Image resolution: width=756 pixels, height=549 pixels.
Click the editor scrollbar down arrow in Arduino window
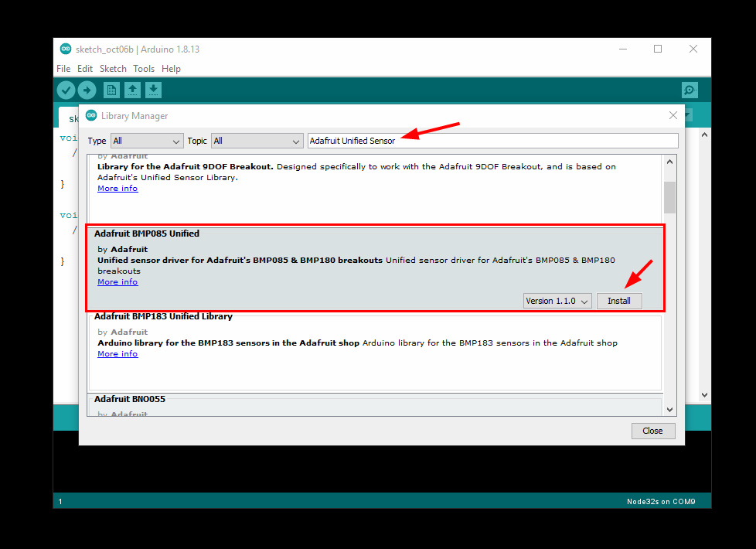(x=704, y=395)
